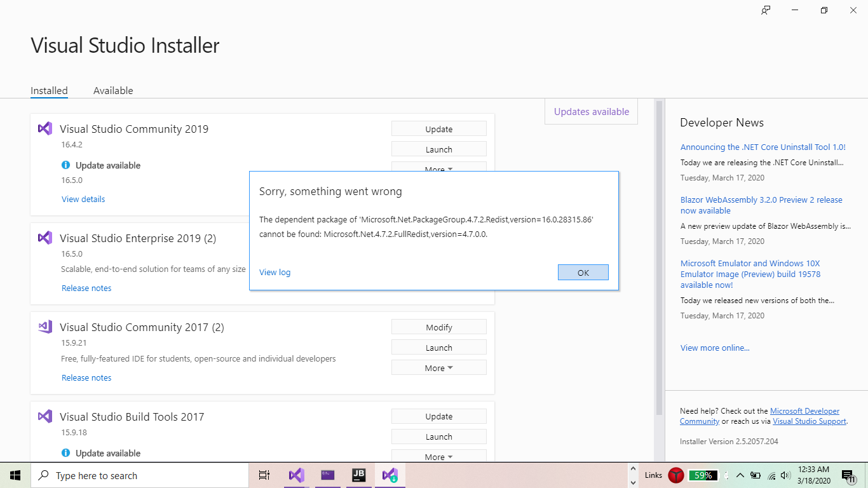Expand More dropdown for Community 2019
Screen dimensions: 868x488
[x=439, y=166]
